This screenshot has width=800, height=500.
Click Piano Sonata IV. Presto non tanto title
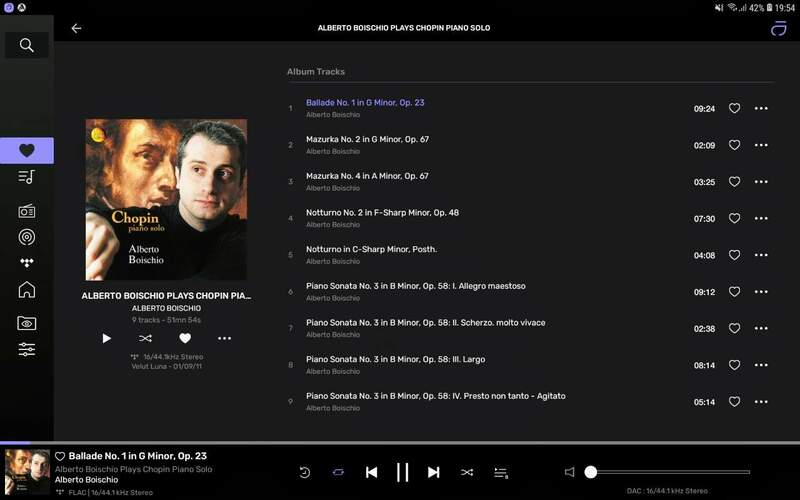[x=435, y=396]
